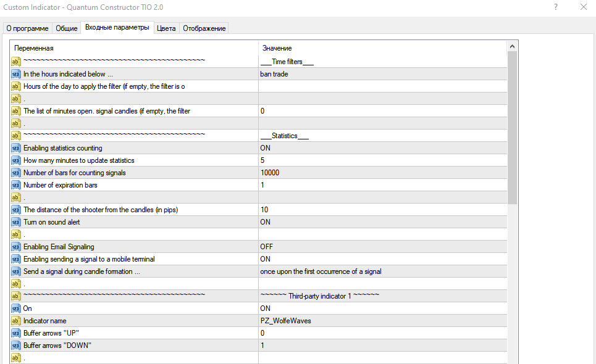Viewport: 596px width, 364px height.
Task: Click the string icon next to Indicator name
Action: tap(15, 321)
